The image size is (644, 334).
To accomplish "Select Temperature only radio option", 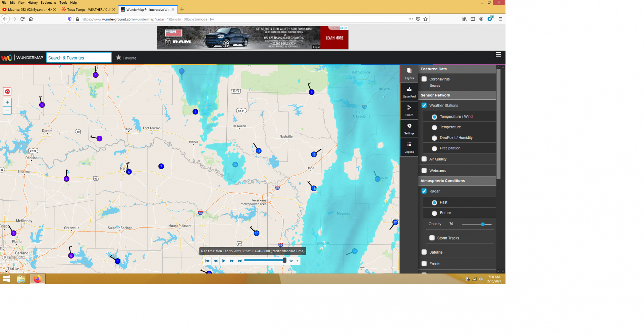I will [x=434, y=128].
